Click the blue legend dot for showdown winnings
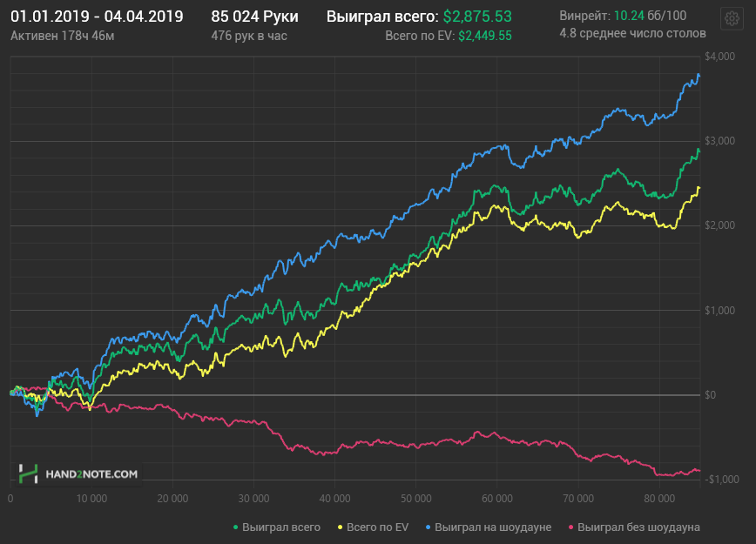This screenshot has height=544, width=756. 429,527
